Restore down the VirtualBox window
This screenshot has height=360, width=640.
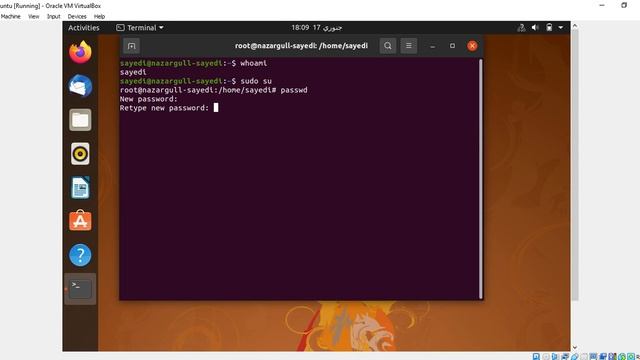[624, 5]
